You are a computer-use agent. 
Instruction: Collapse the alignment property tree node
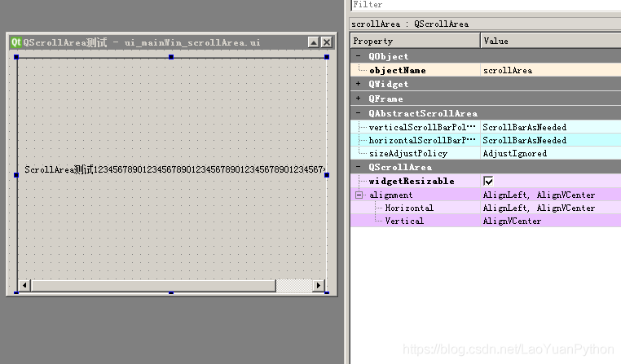pyautogui.click(x=359, y=195)
